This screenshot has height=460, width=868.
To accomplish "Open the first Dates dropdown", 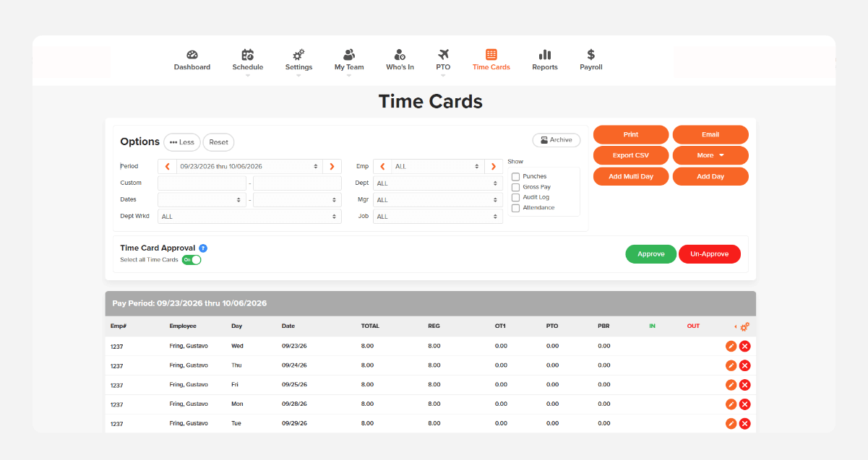I will pos(202,200).
